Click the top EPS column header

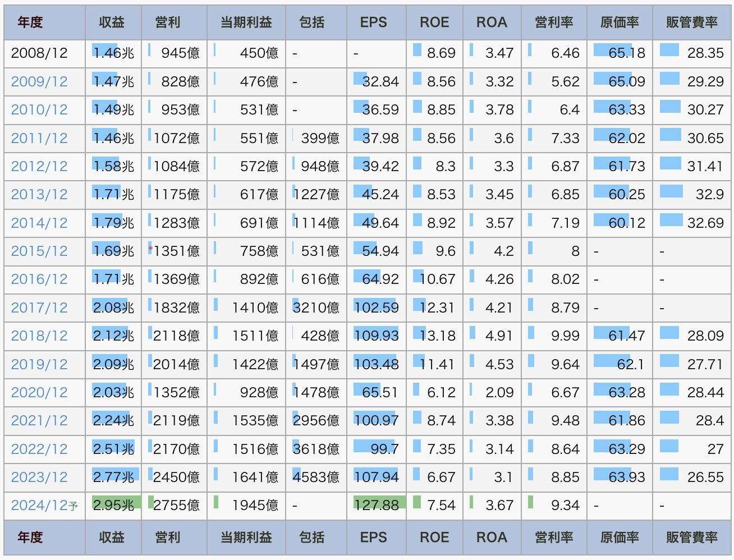pyautogui.click(x=374, y=22)
